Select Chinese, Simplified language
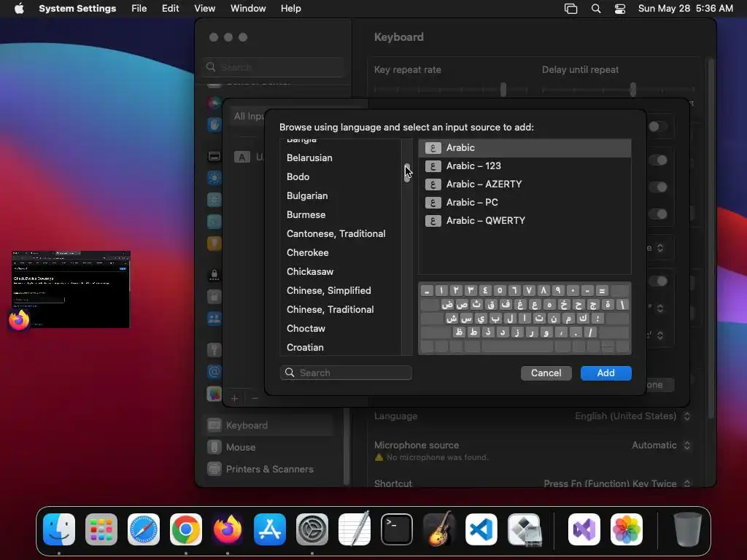The height and width of the screenshot is (560, 747). pyautogui.click(x=340, y=290)
